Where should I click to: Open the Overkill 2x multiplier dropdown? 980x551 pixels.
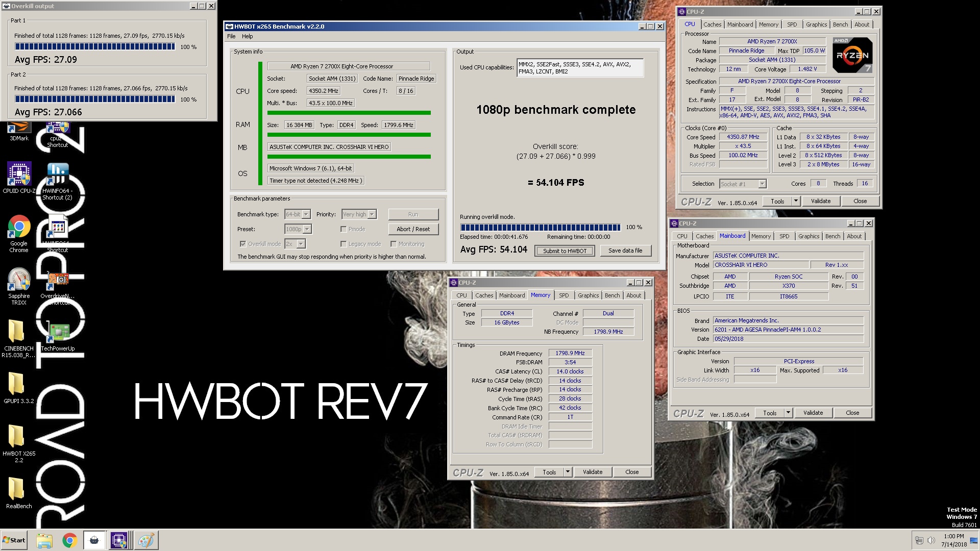coord(295,244)
